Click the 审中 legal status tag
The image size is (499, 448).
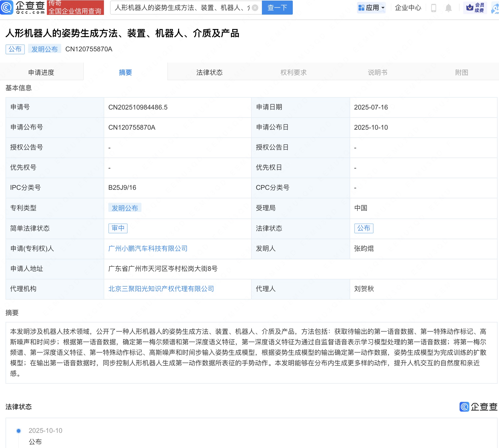[x=118, y=228]
